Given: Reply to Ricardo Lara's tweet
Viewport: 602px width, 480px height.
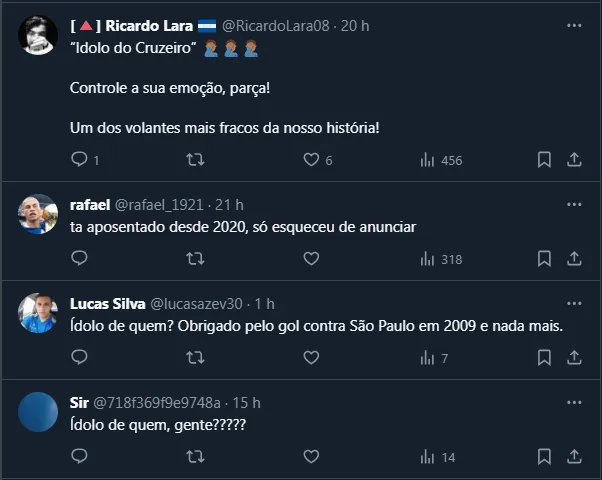Looking at the screenshot, I should pyautogui.click(x=80, y=159).
